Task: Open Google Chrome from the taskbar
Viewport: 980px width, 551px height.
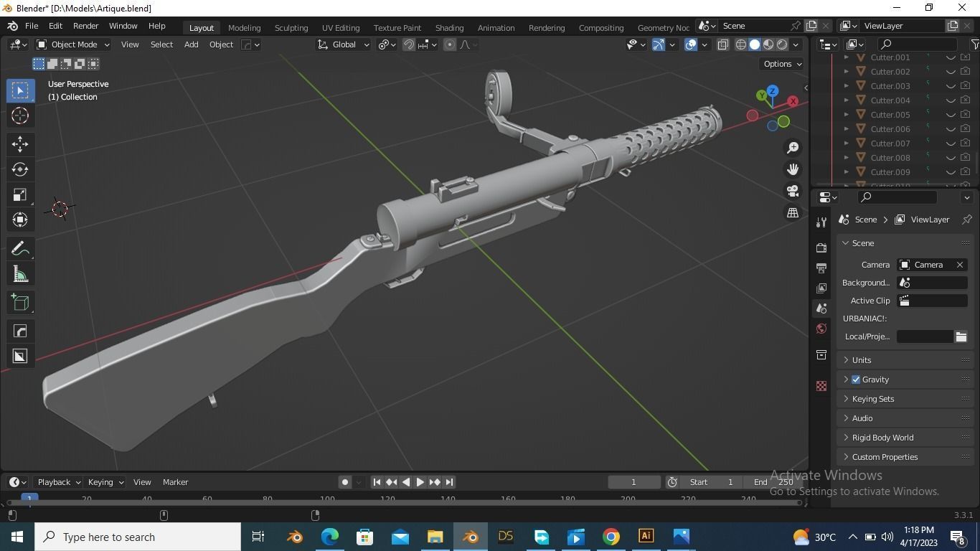Action: 611,537
